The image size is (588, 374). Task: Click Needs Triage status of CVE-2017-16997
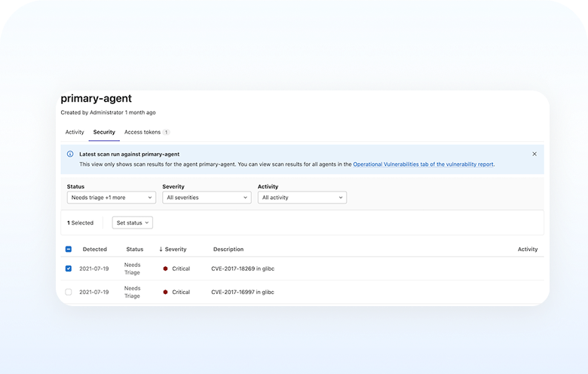pos(133,292)
